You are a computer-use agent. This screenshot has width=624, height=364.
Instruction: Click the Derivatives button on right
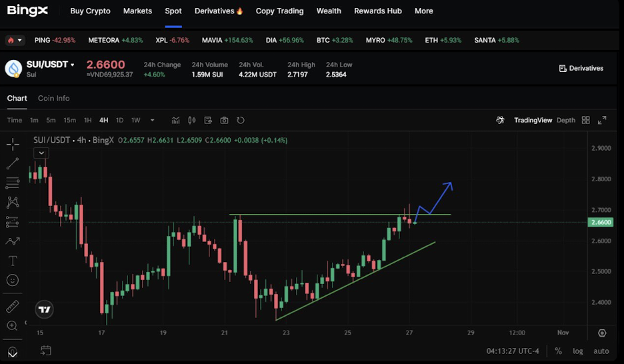(581, 68)
